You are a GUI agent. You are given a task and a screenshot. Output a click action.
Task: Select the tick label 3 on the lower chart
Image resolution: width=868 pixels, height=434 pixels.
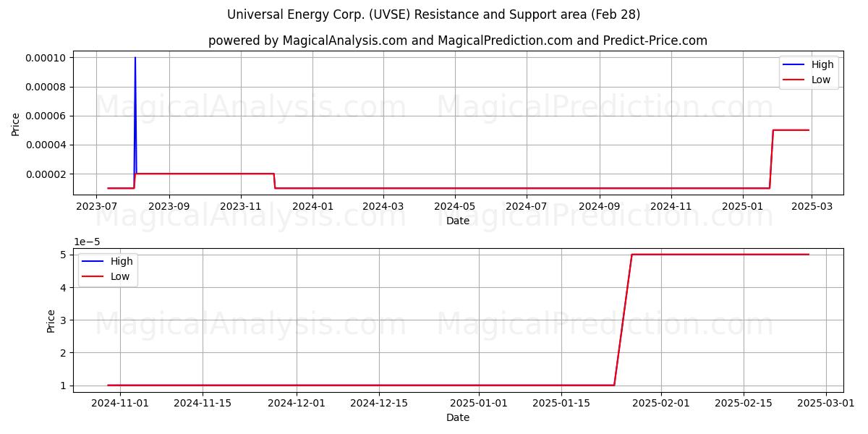pos(64,320)
